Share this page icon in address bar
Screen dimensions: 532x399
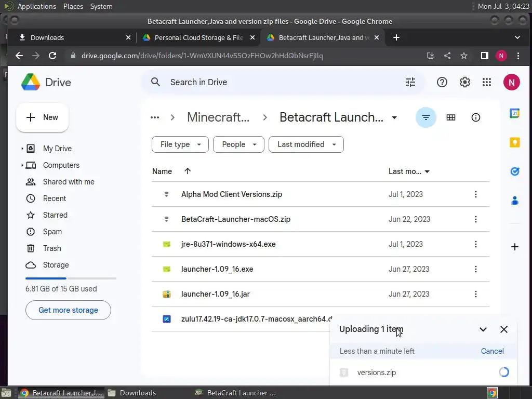point(447,56)
